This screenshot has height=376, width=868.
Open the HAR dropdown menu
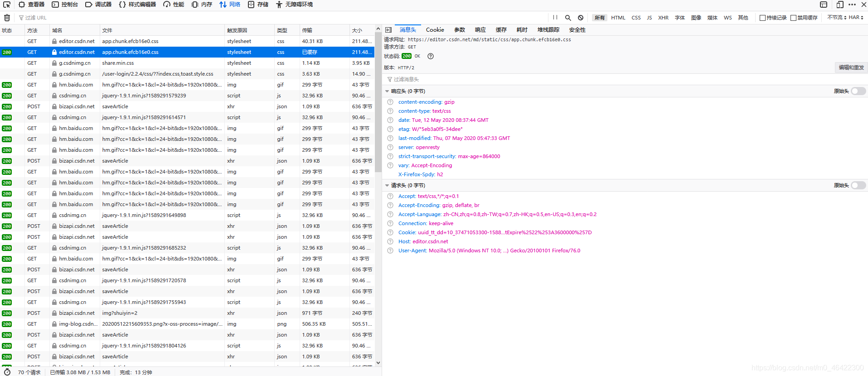point(856,18)
